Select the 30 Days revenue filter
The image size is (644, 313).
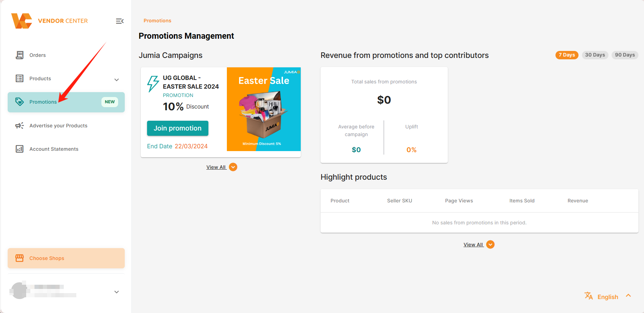coord(595,55)
